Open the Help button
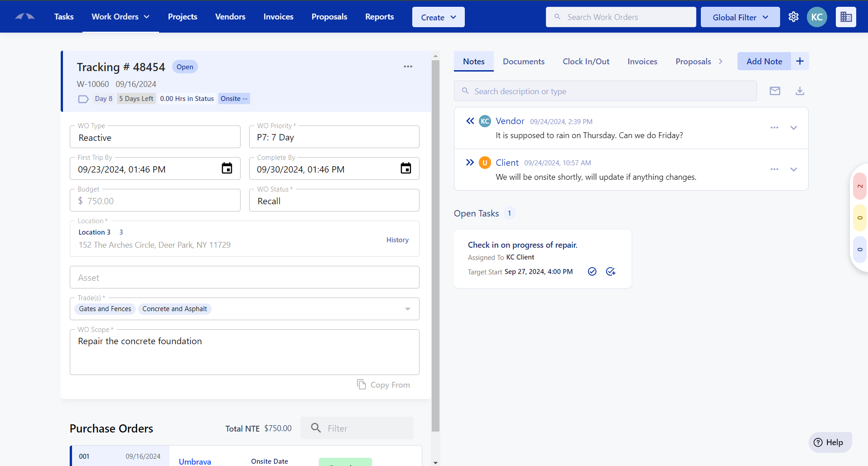This screenshot has width=868, height=466. pyautogui.click(x=830, y=442)
